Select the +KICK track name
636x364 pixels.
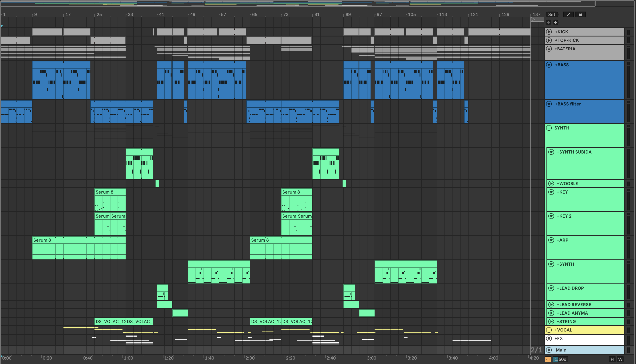coord(561,32)
